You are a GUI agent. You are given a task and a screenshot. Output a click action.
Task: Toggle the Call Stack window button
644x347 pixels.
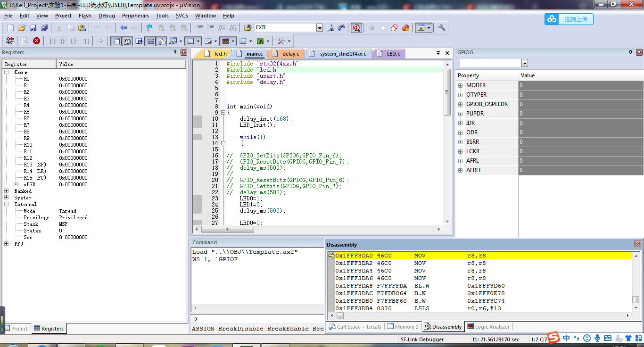point(162,41)
